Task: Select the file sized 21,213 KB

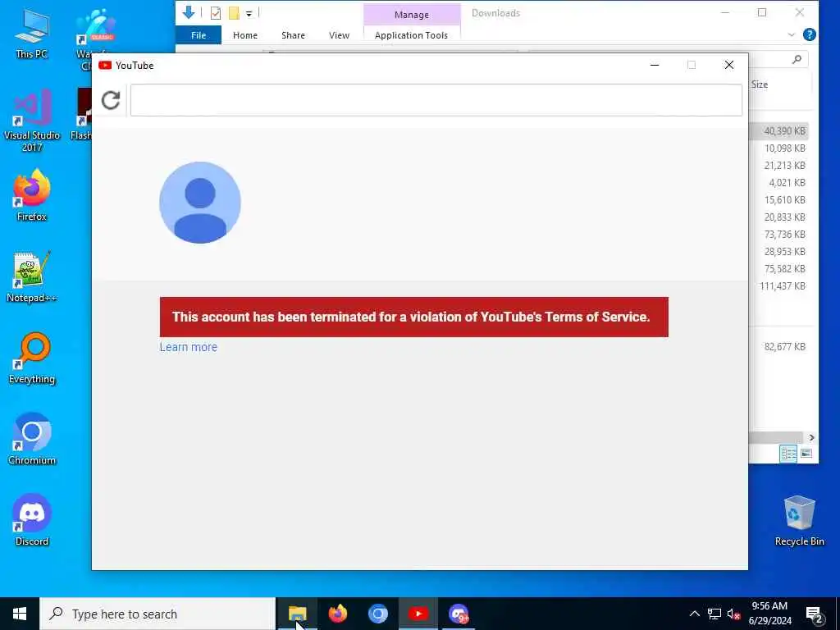Action: click(x=784, y=166)
